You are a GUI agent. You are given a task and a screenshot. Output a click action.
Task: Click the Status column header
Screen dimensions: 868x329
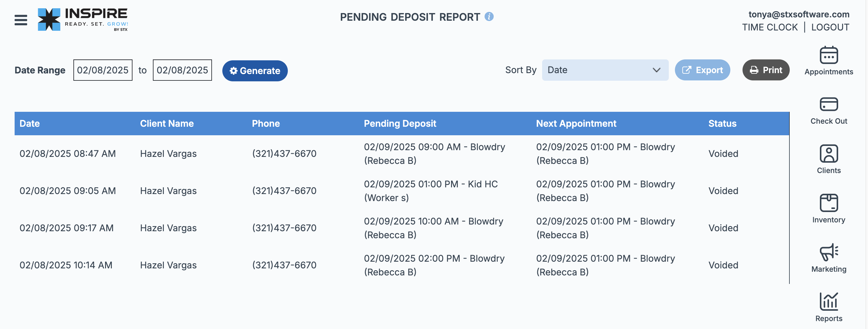point(722,124)
